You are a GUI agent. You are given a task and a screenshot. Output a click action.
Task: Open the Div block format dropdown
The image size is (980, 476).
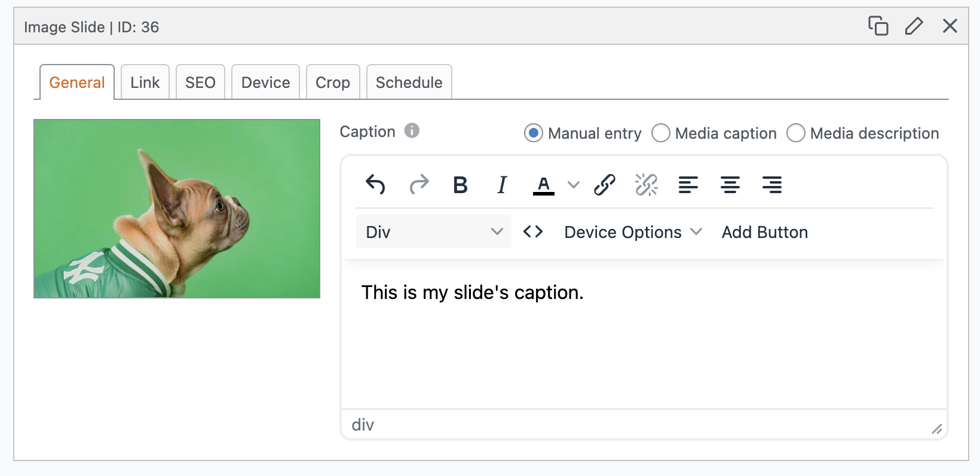(434, 231)
